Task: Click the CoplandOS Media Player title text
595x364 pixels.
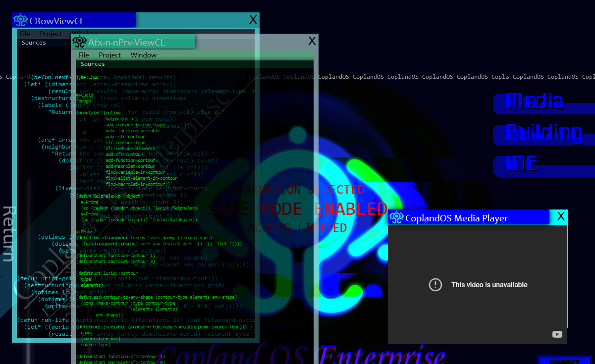Action: pos(456,218)
